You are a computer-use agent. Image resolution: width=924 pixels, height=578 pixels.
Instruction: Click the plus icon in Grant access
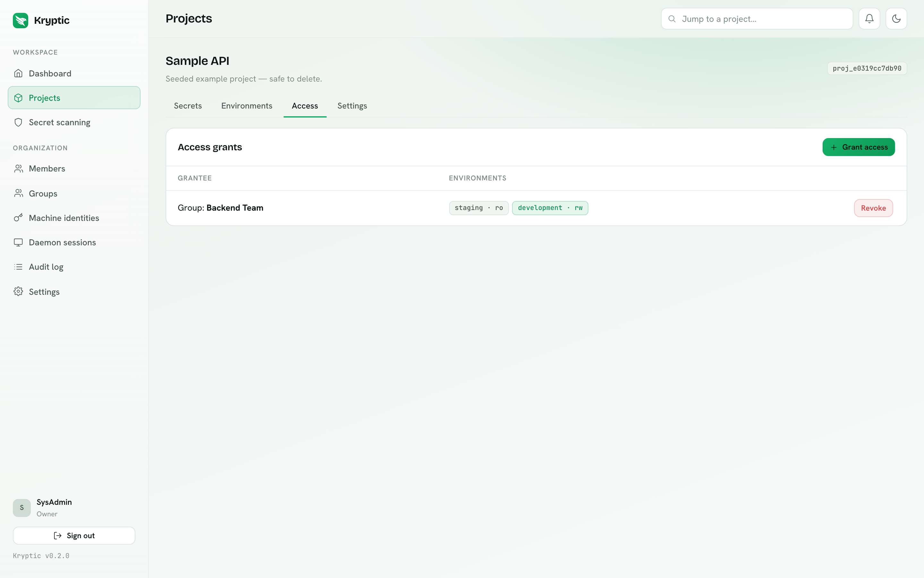point(834,147)
